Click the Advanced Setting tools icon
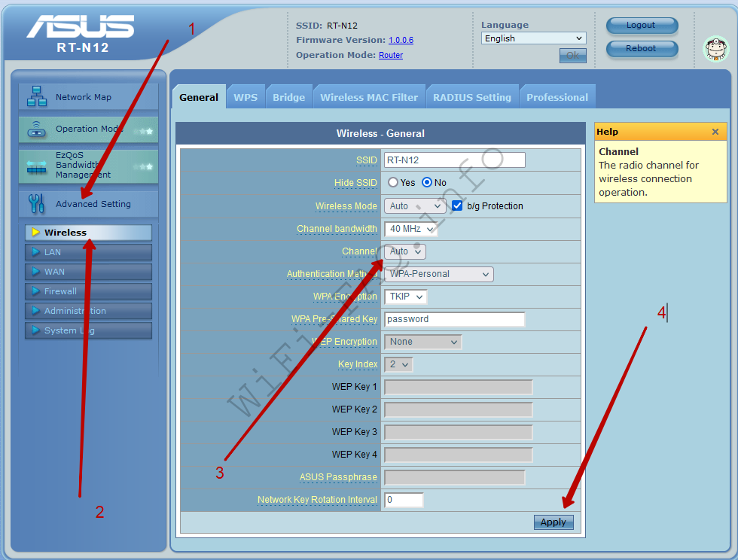 point(36,204)
